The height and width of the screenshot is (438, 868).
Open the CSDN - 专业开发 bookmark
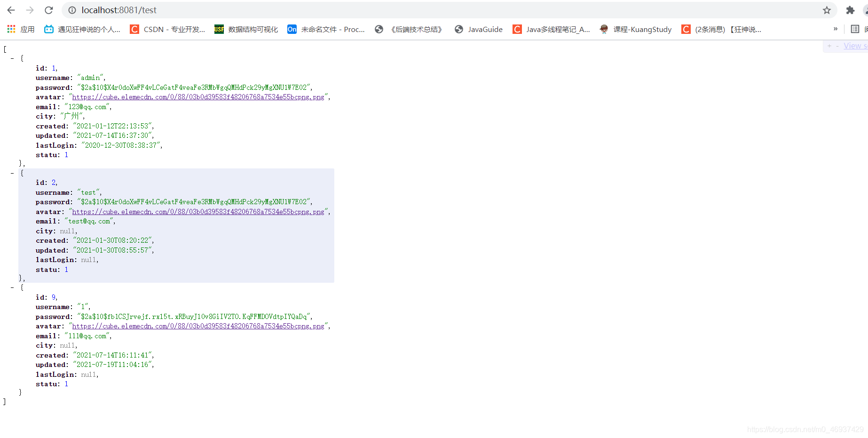pyautogui.click(x=168, y=29)
